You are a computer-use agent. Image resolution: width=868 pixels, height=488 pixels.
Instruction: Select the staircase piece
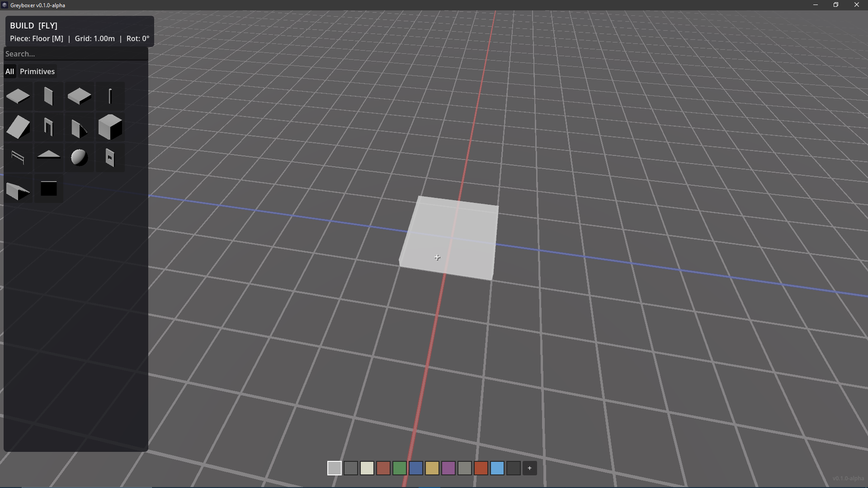tap(18, 190)
